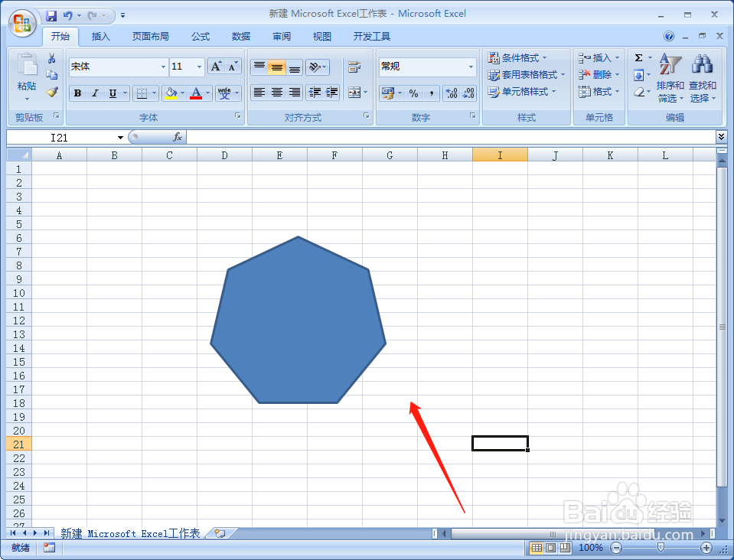Apply the yellow fill color bucket
Image resolution: width=734 pixels, height=560 pixels.
point(171,93)
